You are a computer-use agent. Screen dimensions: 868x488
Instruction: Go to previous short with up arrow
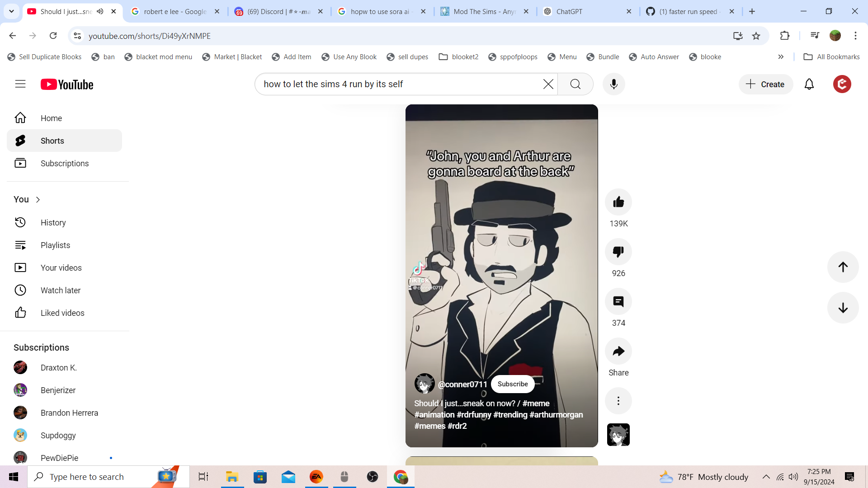tap(843, 267)
